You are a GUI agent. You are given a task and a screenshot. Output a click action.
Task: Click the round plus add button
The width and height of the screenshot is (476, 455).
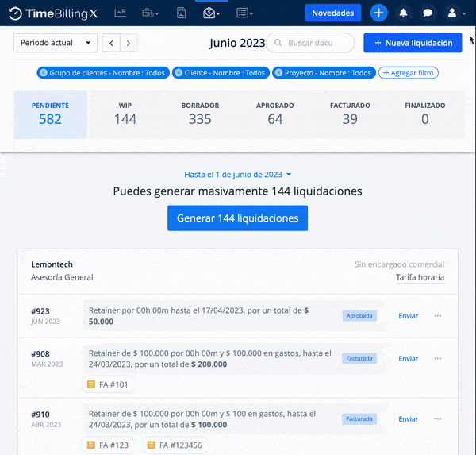click(378, 13)
